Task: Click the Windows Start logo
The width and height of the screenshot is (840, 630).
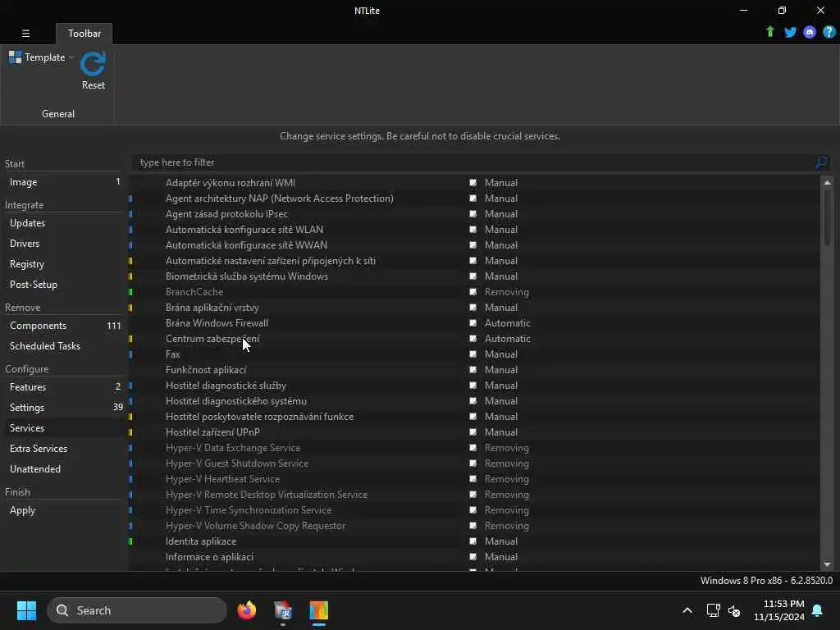Action: tap(26, 610)
